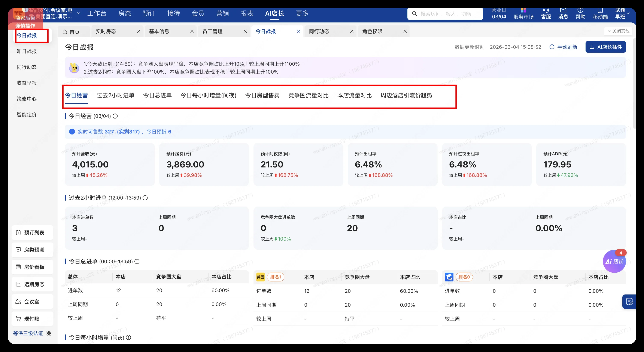Click the 移动端 mobile icon
Screen dimensions: 644x352
coord(600,13)
